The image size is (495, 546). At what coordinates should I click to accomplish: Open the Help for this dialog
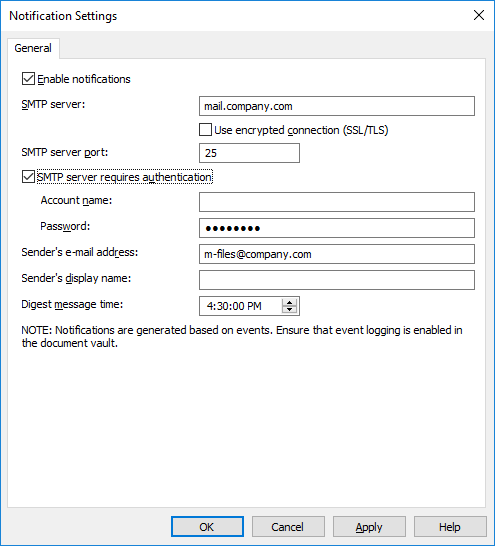tap(450, 526)
